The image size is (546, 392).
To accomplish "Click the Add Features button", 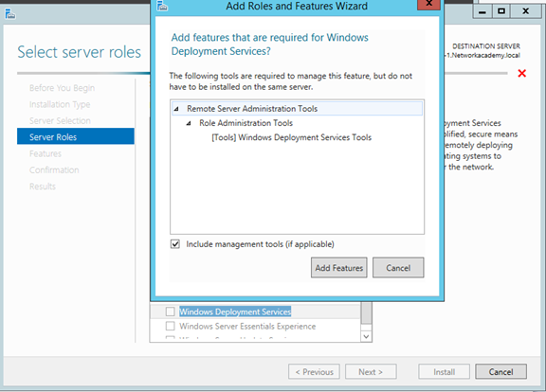I will click(x=338, y=268).
